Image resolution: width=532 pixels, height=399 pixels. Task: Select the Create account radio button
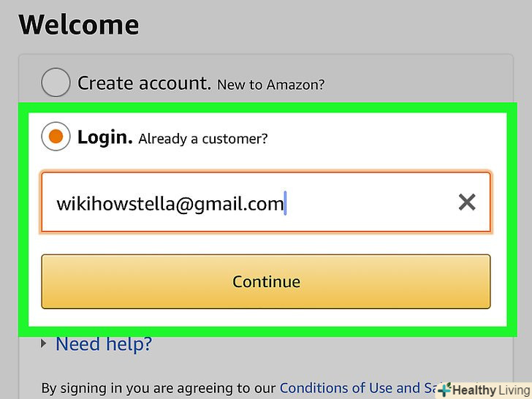56,83
